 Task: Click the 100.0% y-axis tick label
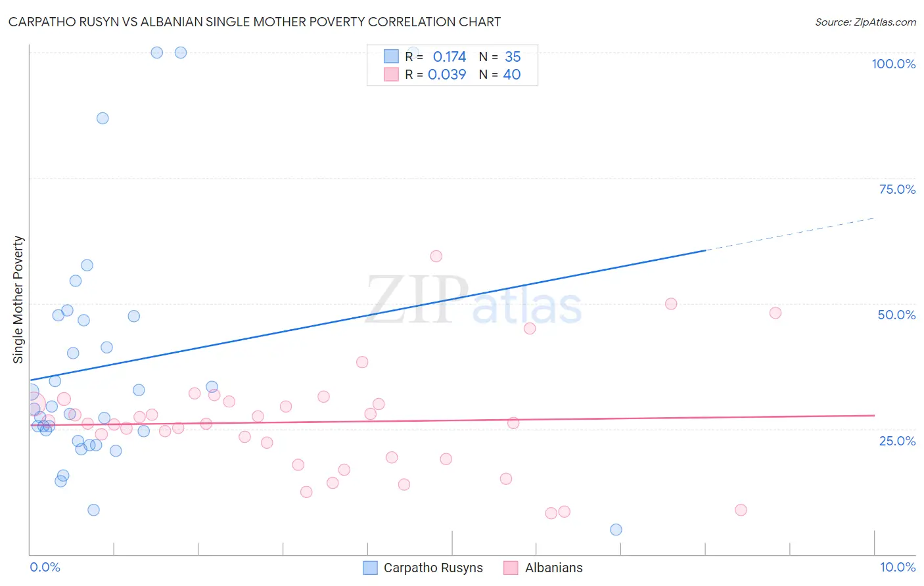click(x=893, y=64)
